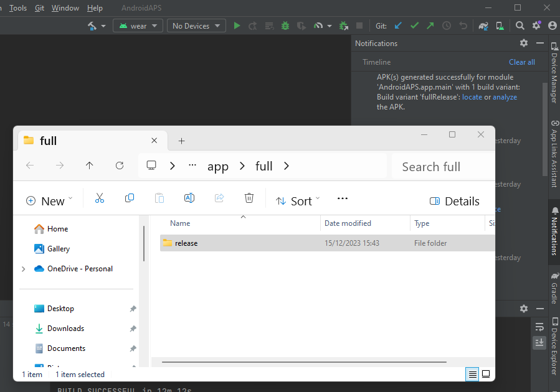
Task: Close the 'full' File Explorer tab
Action: coord(154,141)
